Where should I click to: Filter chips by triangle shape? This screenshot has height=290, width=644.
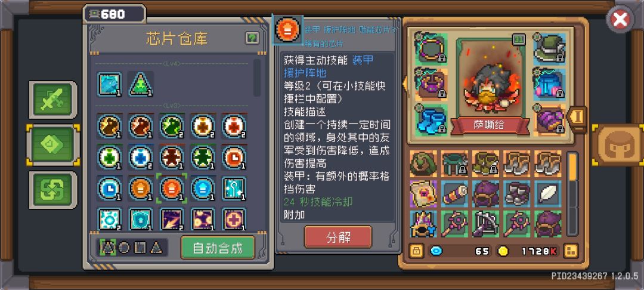coord(156,248)
